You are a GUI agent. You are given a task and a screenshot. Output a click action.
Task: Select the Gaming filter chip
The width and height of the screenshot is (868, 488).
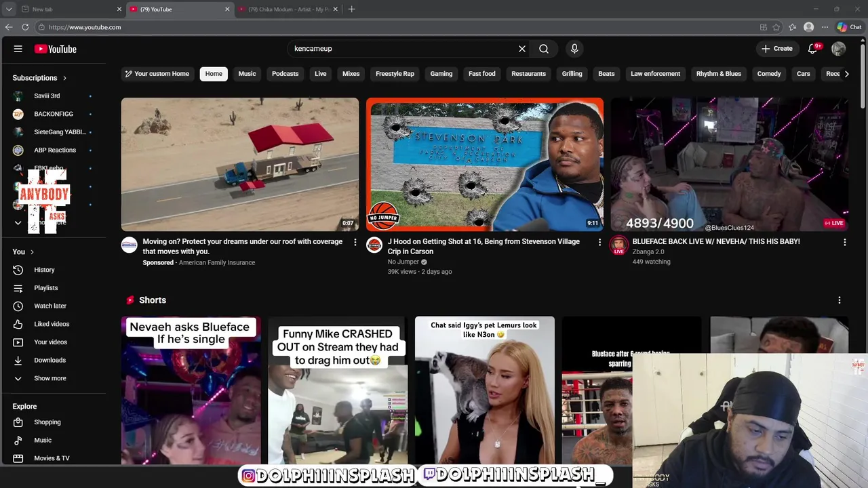tap(441, 74)
